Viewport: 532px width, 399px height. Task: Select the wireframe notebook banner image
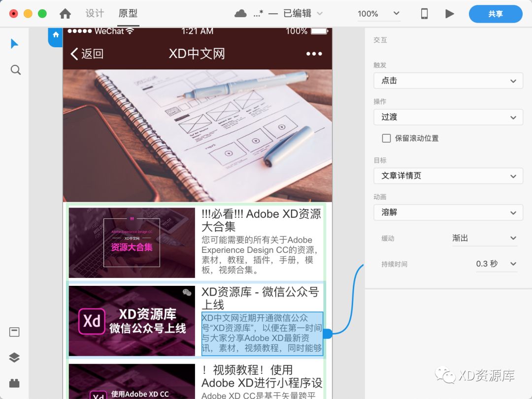pos(198,136)
